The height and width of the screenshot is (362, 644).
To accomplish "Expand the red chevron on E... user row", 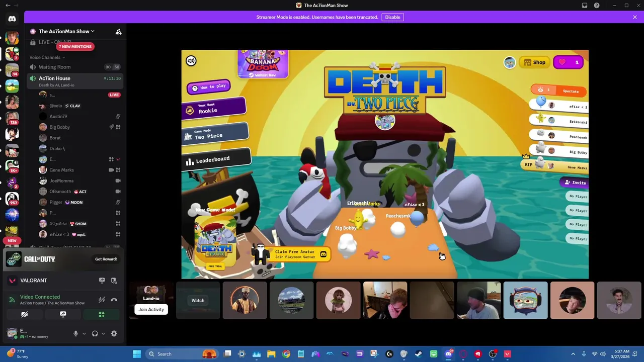I will point(118,159).
